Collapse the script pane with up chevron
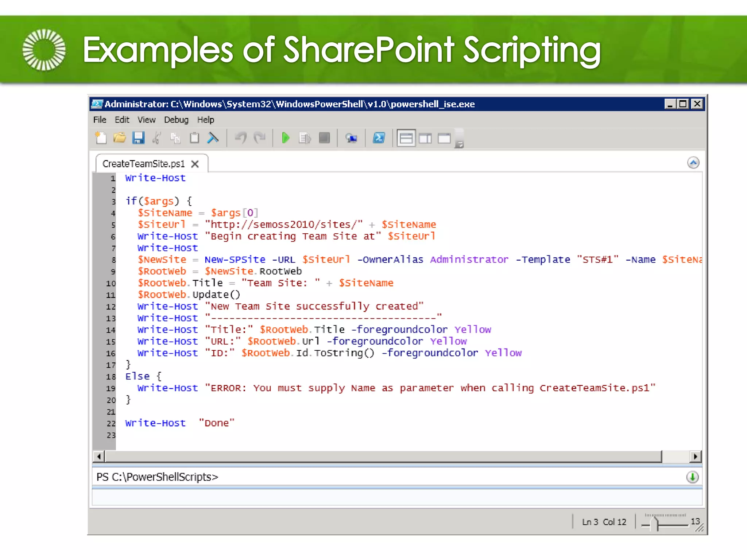747x560 pixels. tap(693, 163)
